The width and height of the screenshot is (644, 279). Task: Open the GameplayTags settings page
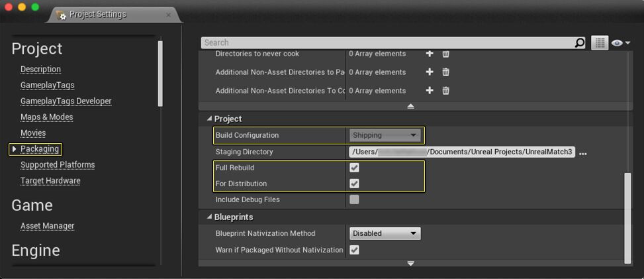pos(47,85)
